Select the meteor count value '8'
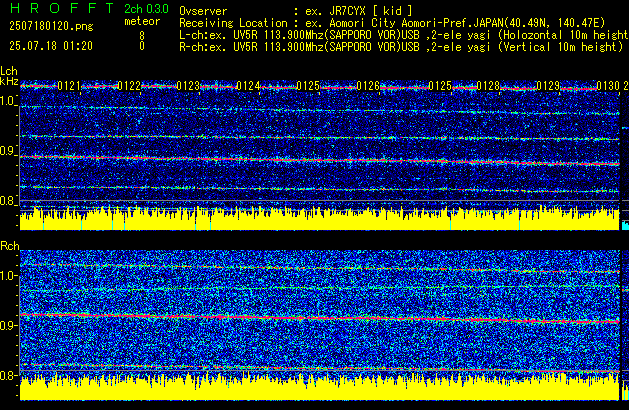 point(142,36)
